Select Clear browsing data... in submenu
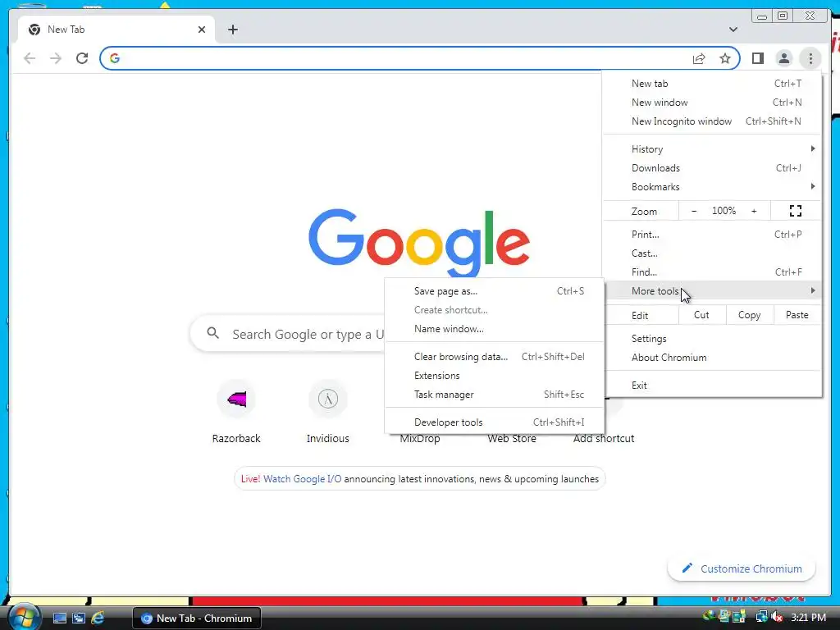Viewport: 840px width, 630px height. [495, 357]
